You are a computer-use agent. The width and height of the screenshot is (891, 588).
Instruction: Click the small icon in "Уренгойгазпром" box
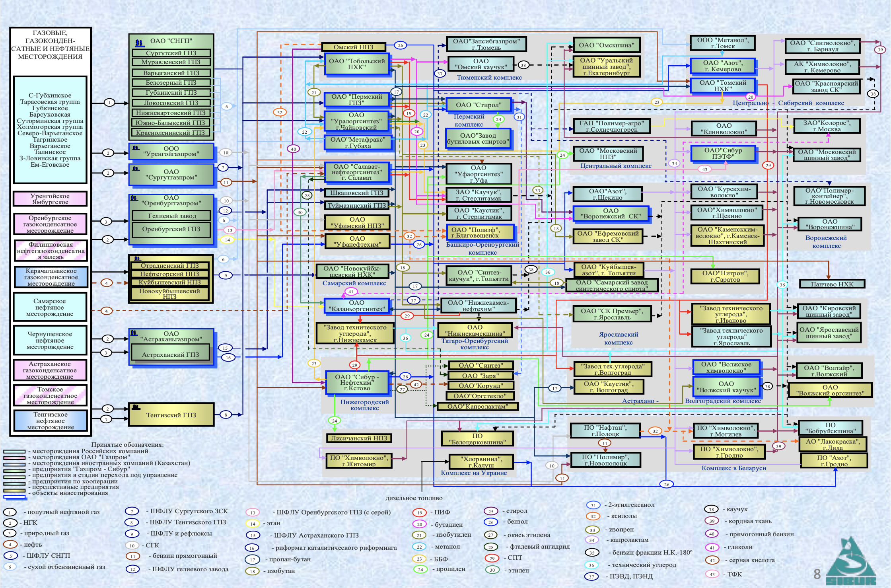[x=136, y=148]
